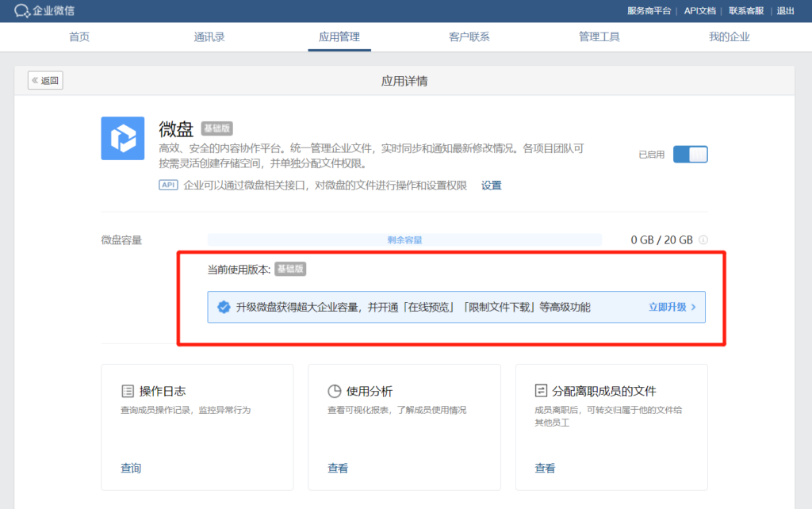Click the 使用分析 pie chart icon
This screenshot has height=509, width=812.
point(335,391)
